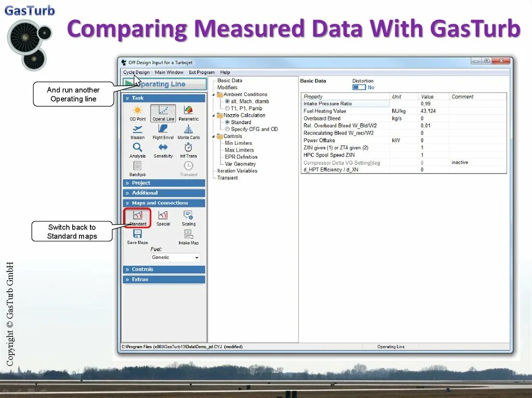532x398 pixels.
Task: Open the Flight Envel icon
Action: 163,132
